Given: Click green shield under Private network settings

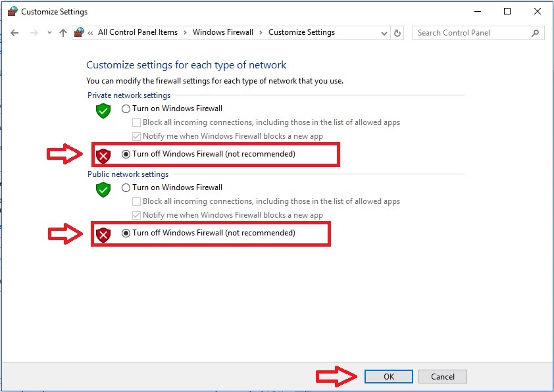Looking at the screenshot, I should pyautogui.click(x=103, y=111).
